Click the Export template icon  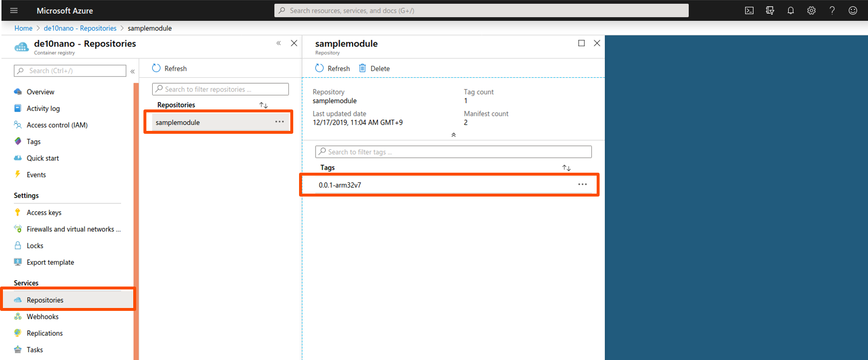[18, 262]
